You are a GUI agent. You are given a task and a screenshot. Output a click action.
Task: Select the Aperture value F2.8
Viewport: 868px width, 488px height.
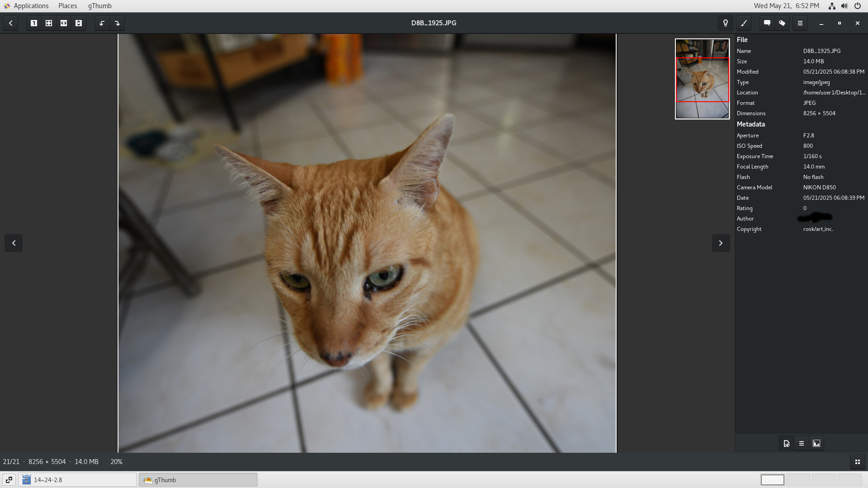coord(808,136)
